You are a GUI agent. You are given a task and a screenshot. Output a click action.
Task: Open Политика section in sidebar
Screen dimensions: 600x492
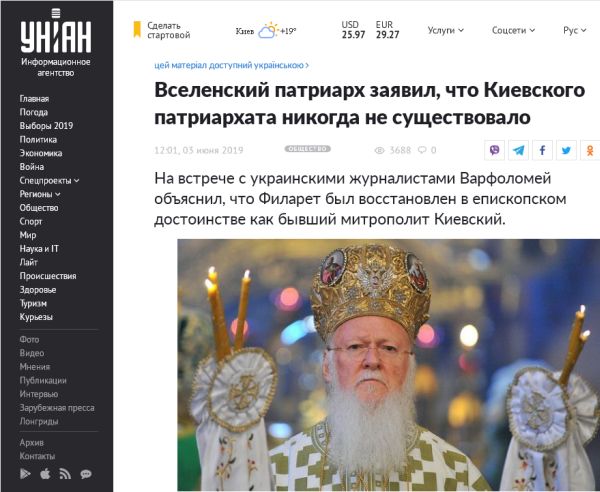click(x=38, y=139)
